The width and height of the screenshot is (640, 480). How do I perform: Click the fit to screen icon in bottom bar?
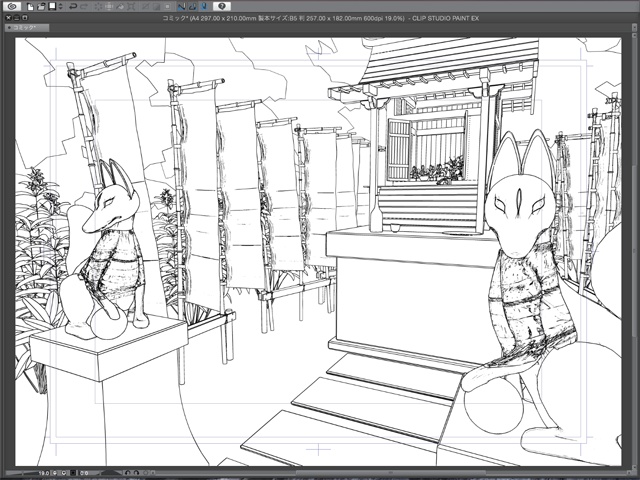73,473
